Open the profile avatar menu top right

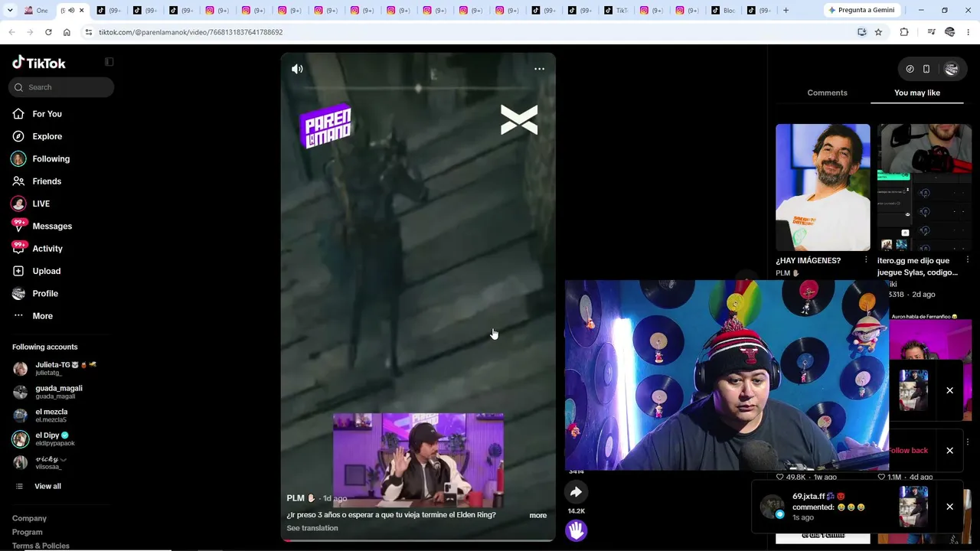point(951,69)
